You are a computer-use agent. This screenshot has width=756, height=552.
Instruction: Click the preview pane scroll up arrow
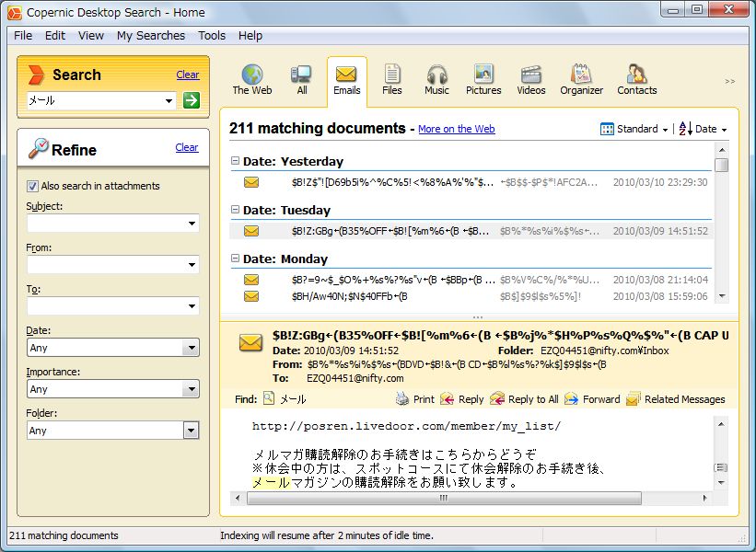(721, 424)
